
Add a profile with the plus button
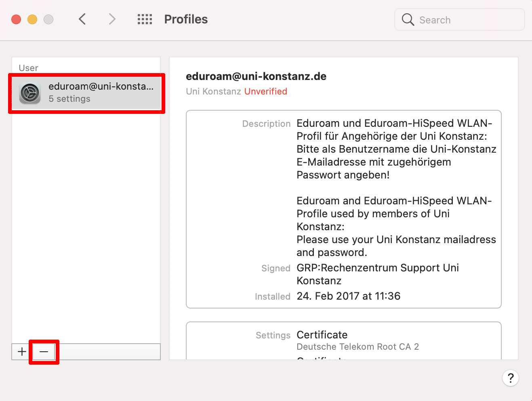click(x=22, y=352)
